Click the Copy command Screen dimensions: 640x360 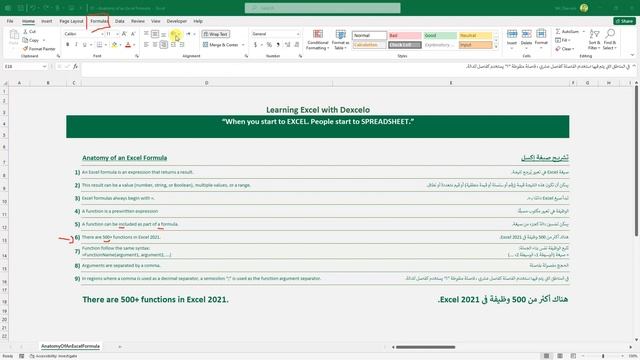coord(31,40)
